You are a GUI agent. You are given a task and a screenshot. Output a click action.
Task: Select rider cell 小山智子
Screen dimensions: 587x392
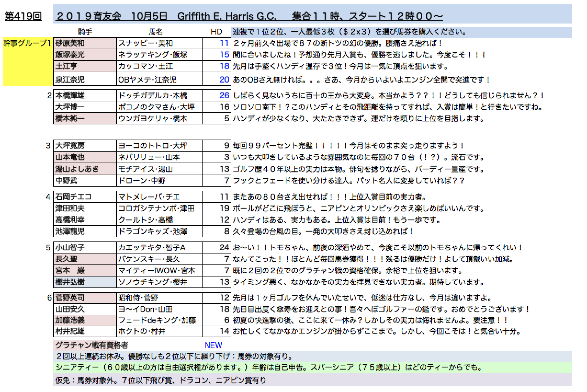point(85,247)
